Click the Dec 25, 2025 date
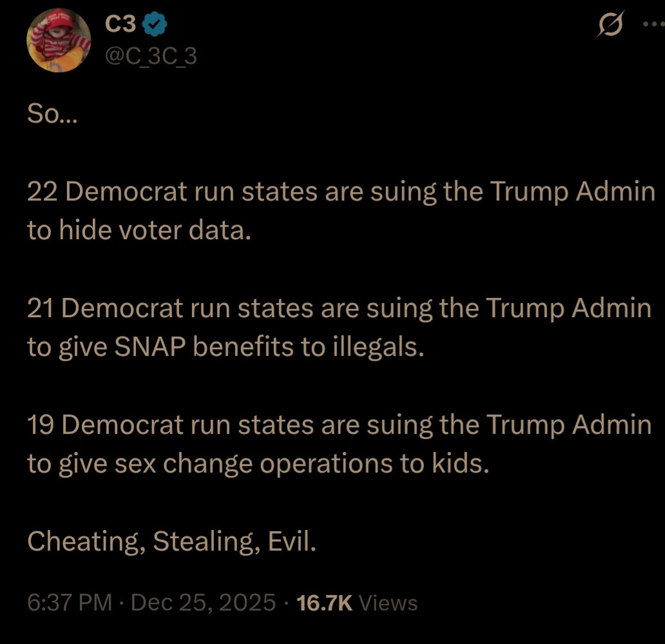 [x=204, y=603]
